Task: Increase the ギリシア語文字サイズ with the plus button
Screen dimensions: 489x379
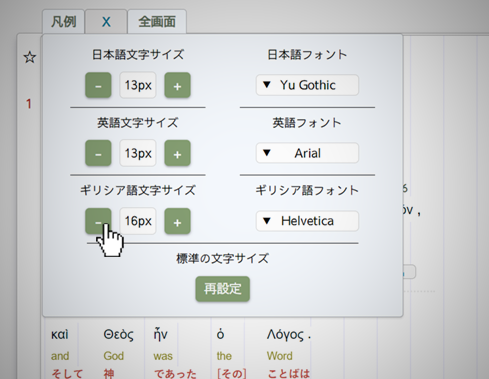Action: point(177,221)
